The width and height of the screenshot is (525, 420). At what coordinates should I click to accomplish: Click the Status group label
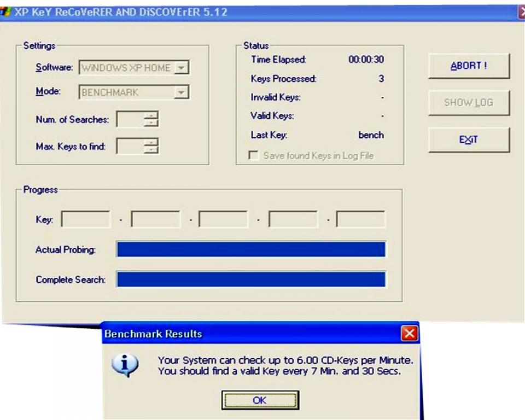[256, 45]
